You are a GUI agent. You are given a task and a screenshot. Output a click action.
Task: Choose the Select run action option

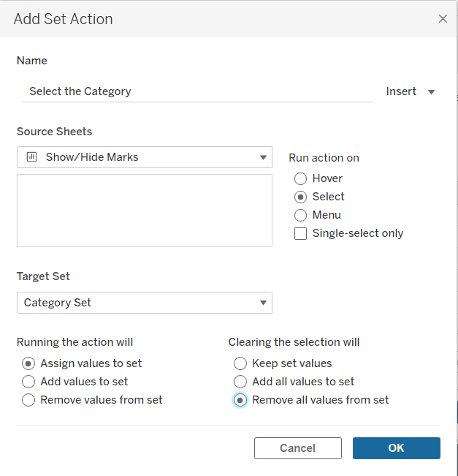[x=300, y=197]
